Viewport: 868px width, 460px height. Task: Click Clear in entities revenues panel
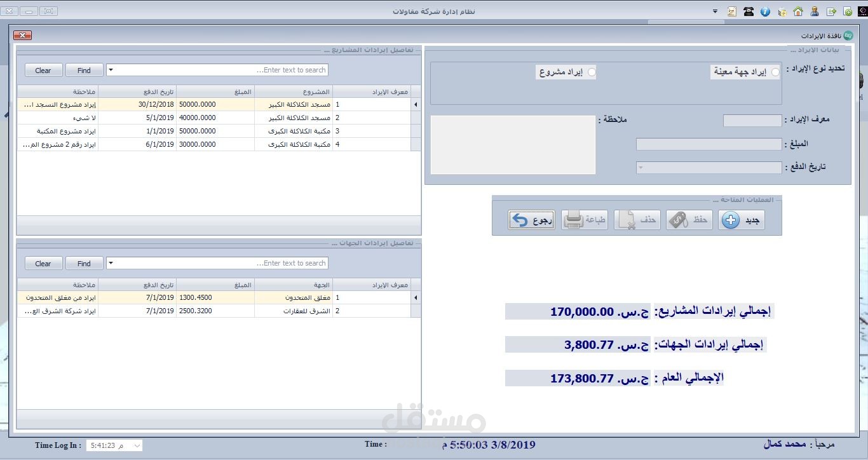[43, 264]
